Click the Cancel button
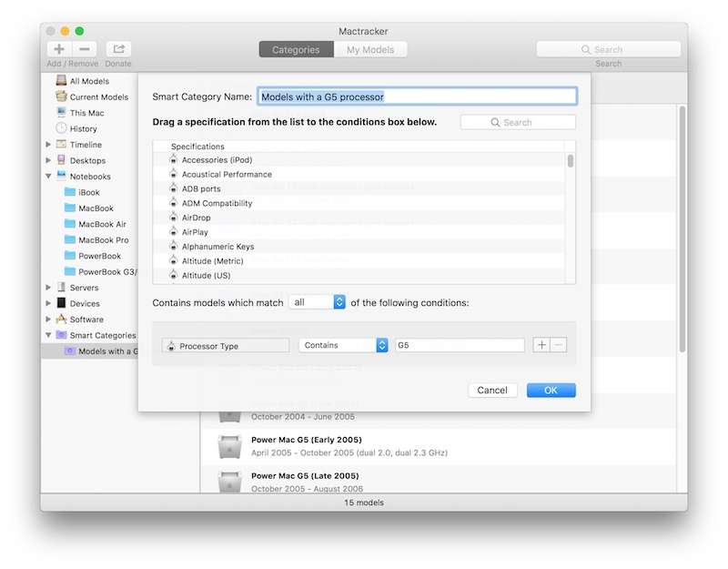 coord(492,390)
